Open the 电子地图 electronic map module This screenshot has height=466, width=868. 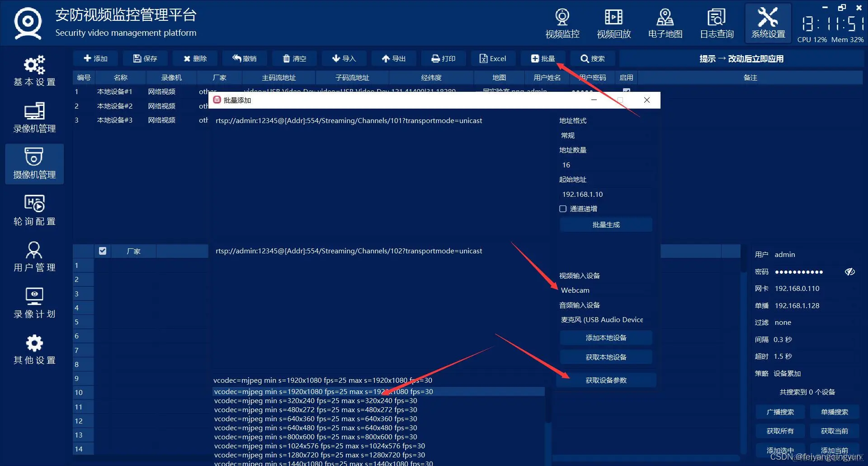(665, 24)
